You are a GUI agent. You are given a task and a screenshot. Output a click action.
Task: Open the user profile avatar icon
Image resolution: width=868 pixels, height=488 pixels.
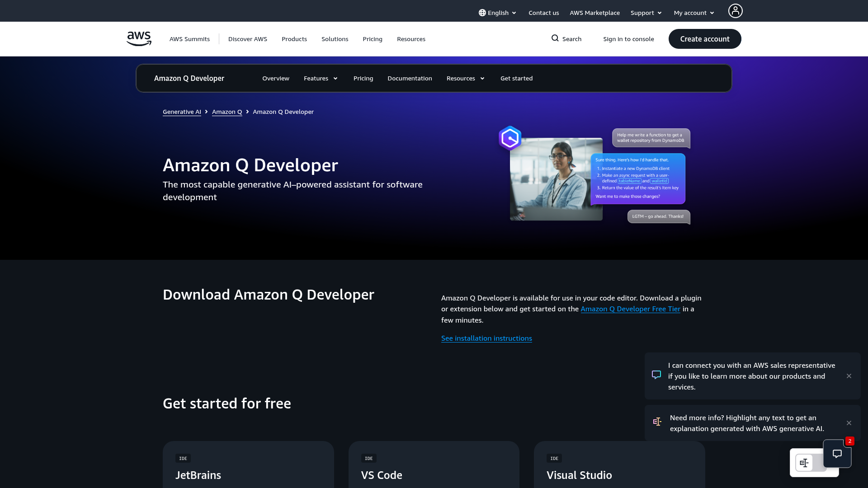pyautogui.click(x=735, y=11)
